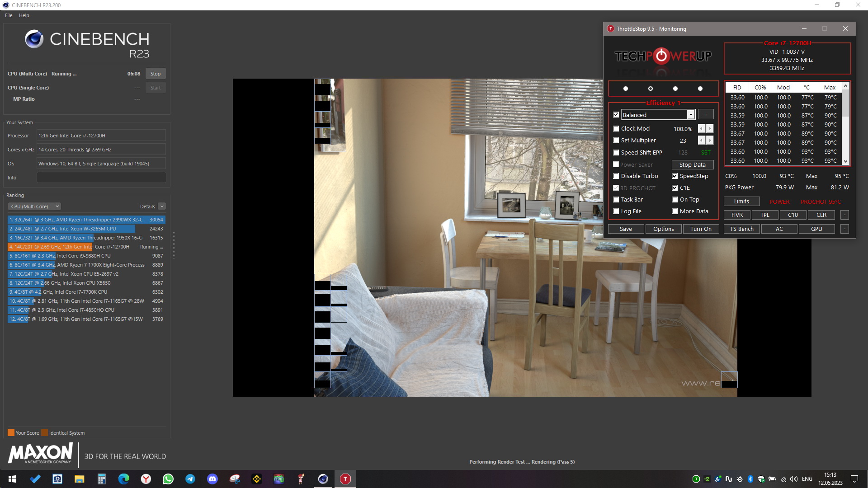
Task: Open Balanced power plan dropdown
Action: (x=691, y=115)
